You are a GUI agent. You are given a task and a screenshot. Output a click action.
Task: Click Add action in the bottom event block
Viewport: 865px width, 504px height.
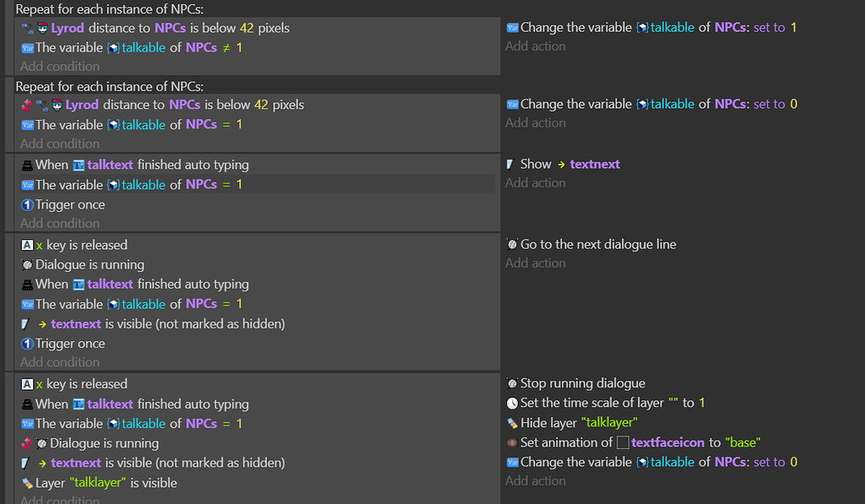point(535,480)
